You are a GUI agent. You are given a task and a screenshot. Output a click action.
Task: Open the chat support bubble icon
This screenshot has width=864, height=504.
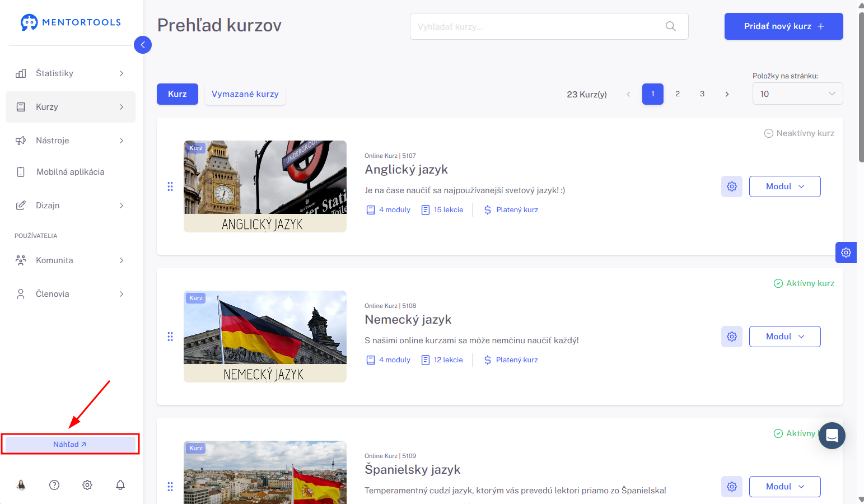(832, 436)
